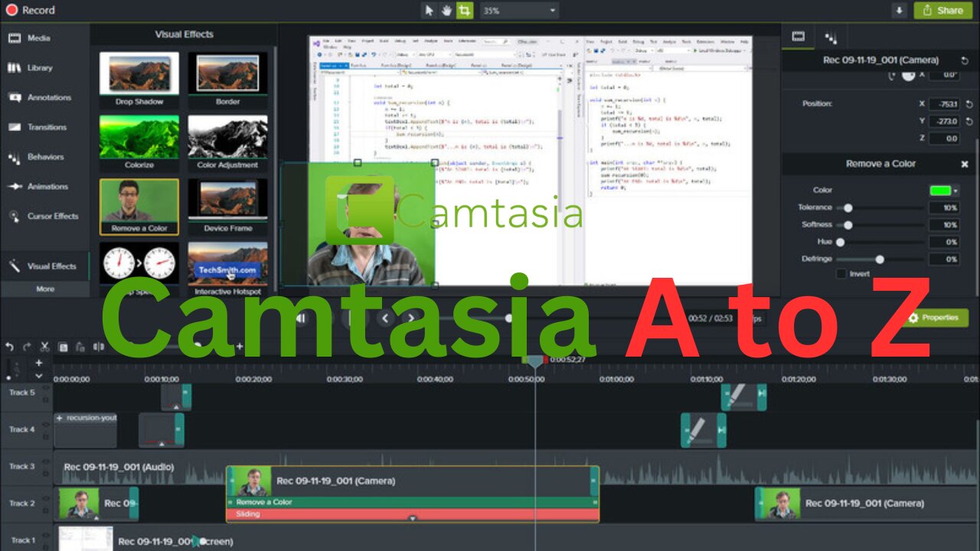Click the Record button

31,11
